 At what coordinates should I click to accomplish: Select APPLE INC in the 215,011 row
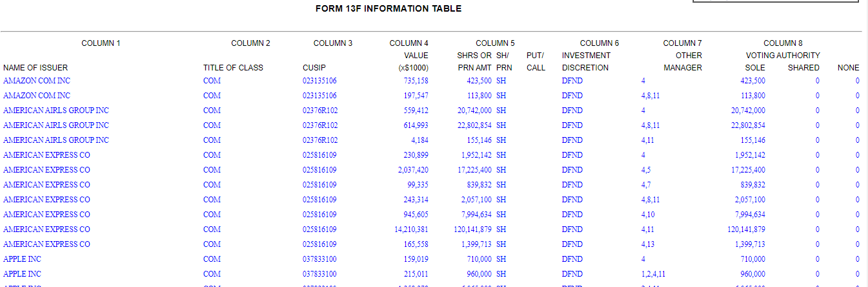click(23, 274)
